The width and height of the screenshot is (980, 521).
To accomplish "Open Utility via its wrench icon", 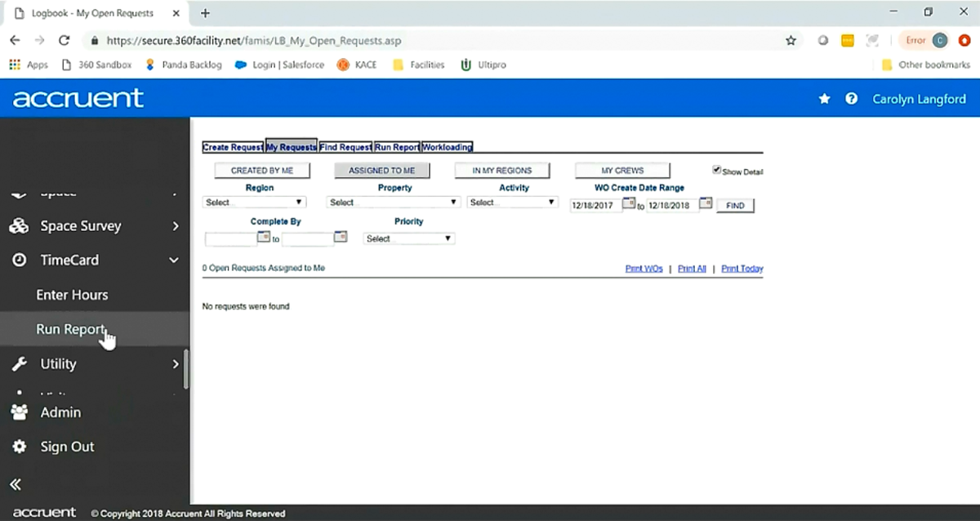I will 20,363.
